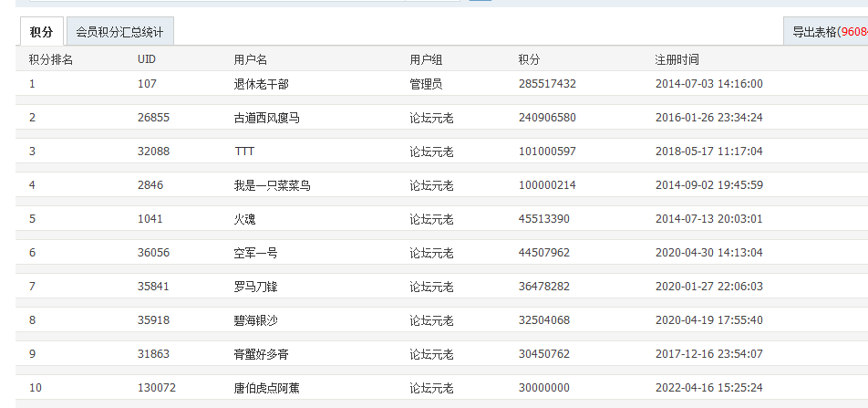Select username 罗马刀锋
This screenshot has height=408, width=868.
[x=255, y=287]
